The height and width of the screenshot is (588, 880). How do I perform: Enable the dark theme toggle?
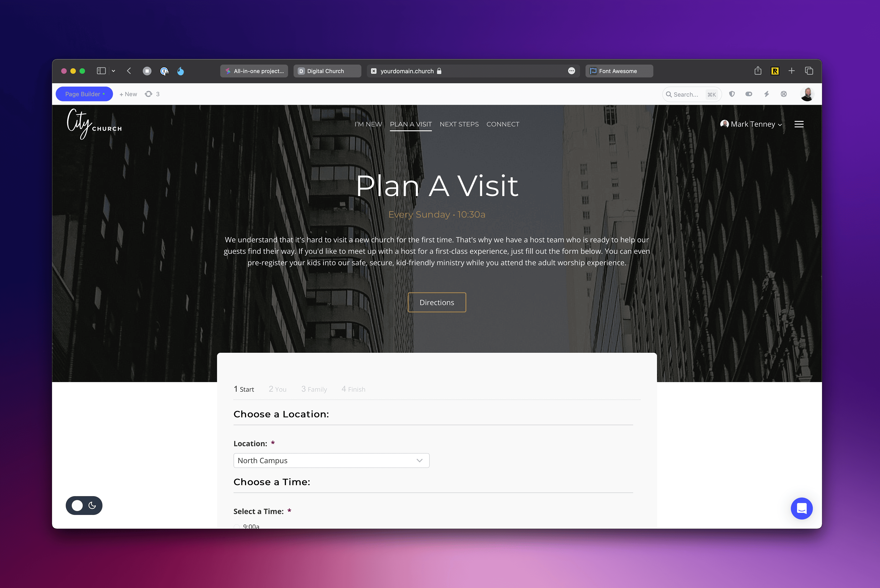click(x=92, y=505)
